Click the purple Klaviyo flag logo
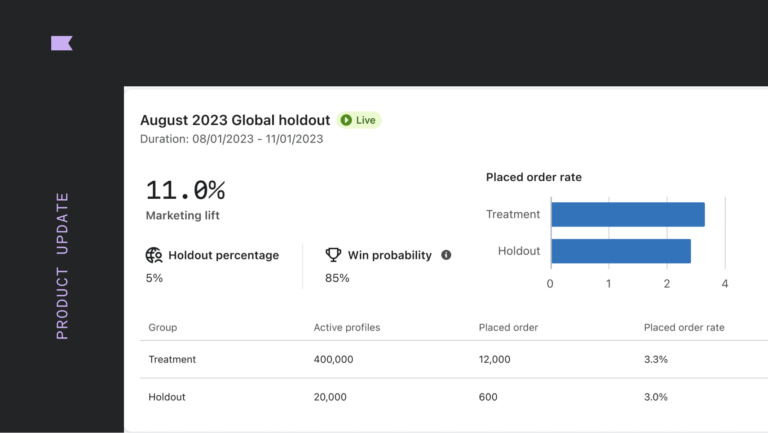Image resolution: width=768 pixels, height=433 pixels. (x=62, y=43)
